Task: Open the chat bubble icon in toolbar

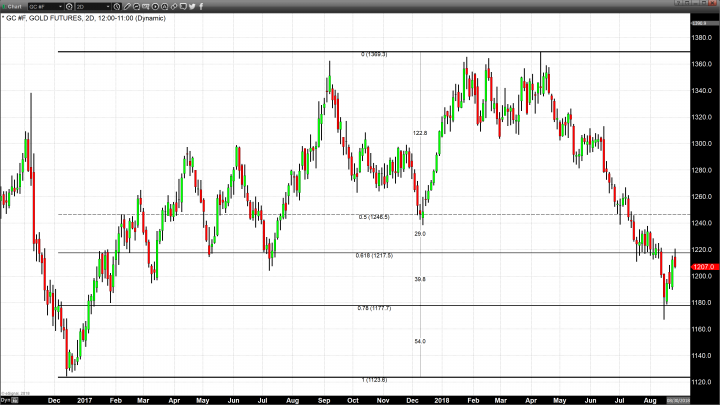Action: pos(180,7)
